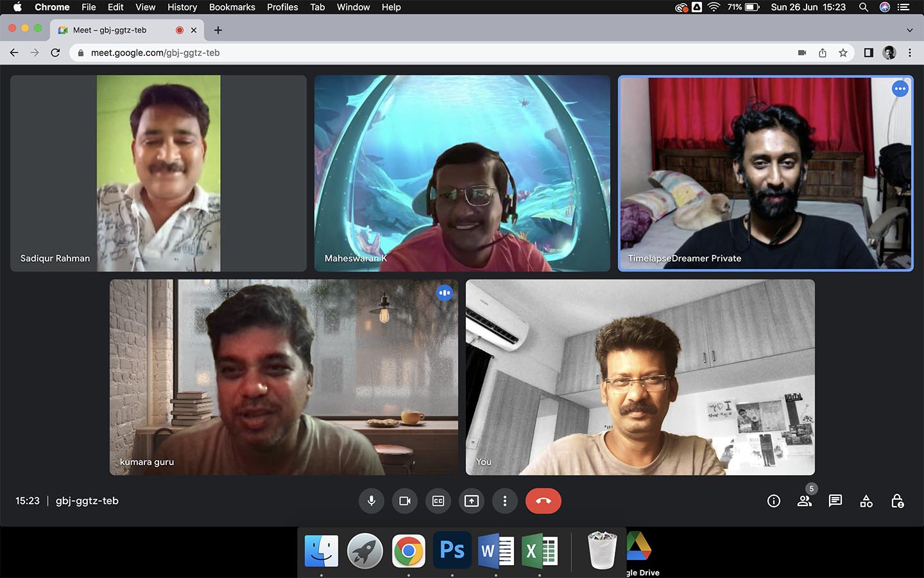Click camera permission icon in address bar

(x=802, y=53)
